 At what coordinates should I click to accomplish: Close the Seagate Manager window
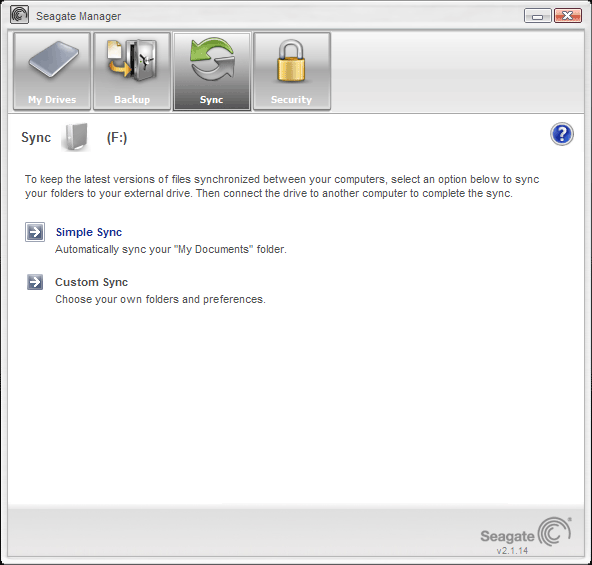[x=567, y=16]
